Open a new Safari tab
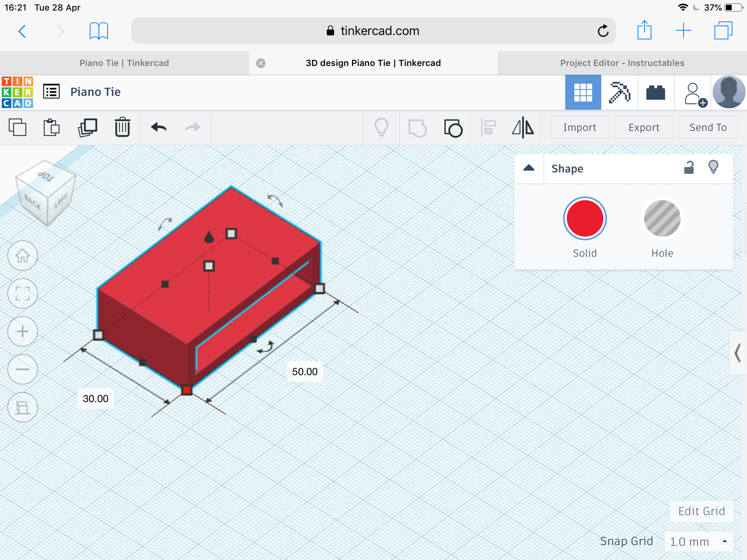Screen dimensions: 747x560 [684, 31]
